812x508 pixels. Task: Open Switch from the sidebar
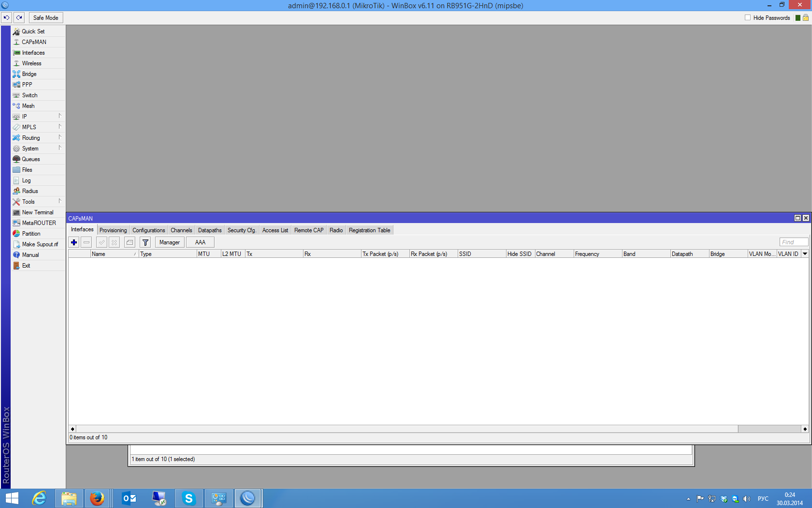38,95
